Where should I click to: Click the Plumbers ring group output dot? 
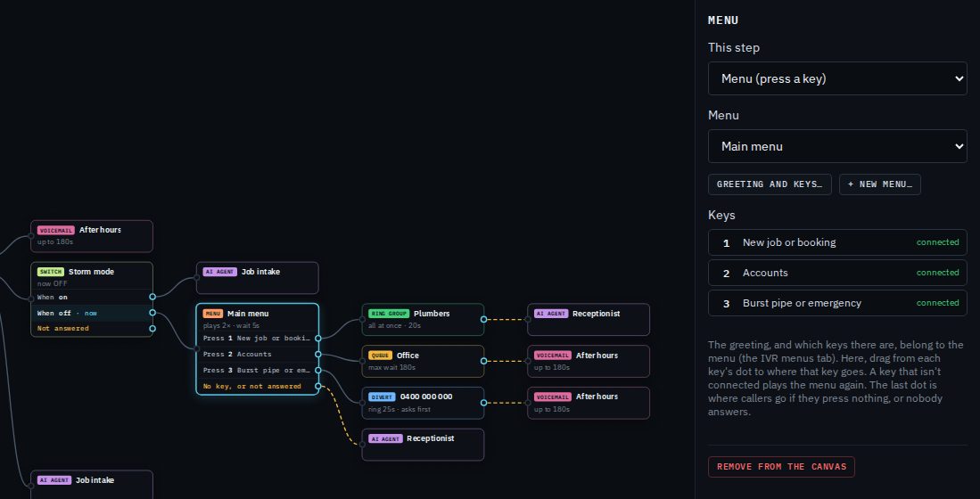point(483,319)
